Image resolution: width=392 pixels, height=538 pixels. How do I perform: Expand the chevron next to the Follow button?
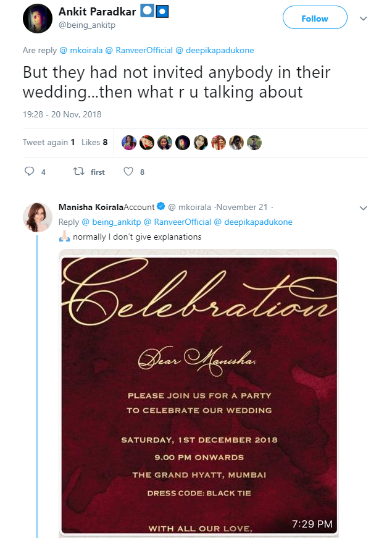click(363, 19)
